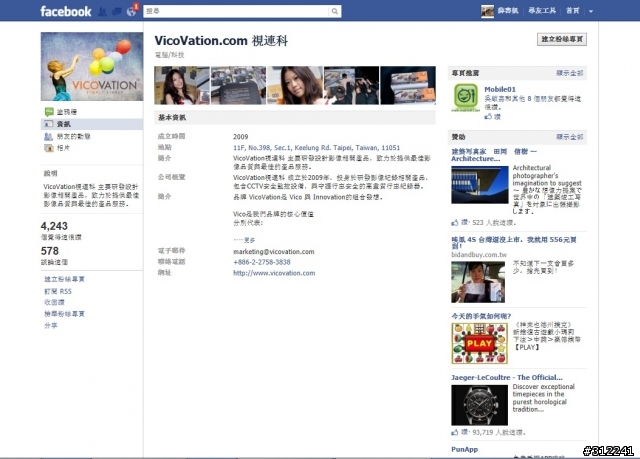Expand the 更多 more link in the description
The width and height of the screenshot is (640, 459).
250,240
